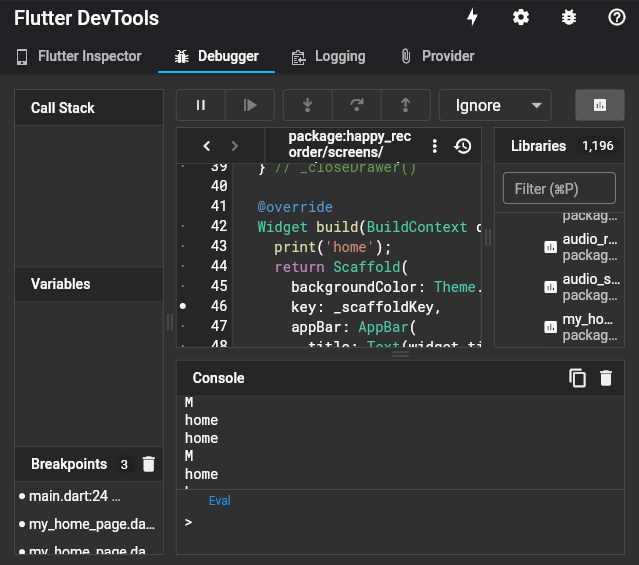Select the main.dart:24 breakpoint
Screen dimensions: 639x565
(x=89, y=496)
